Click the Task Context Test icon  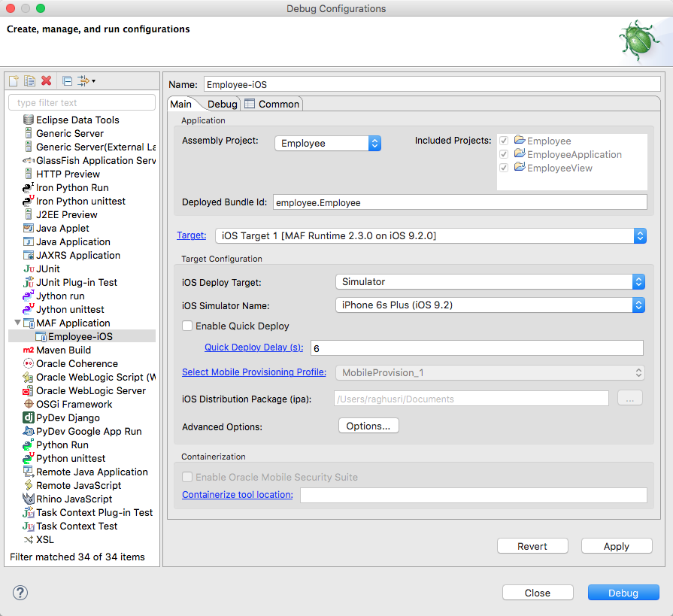click(x=29, y=526)
